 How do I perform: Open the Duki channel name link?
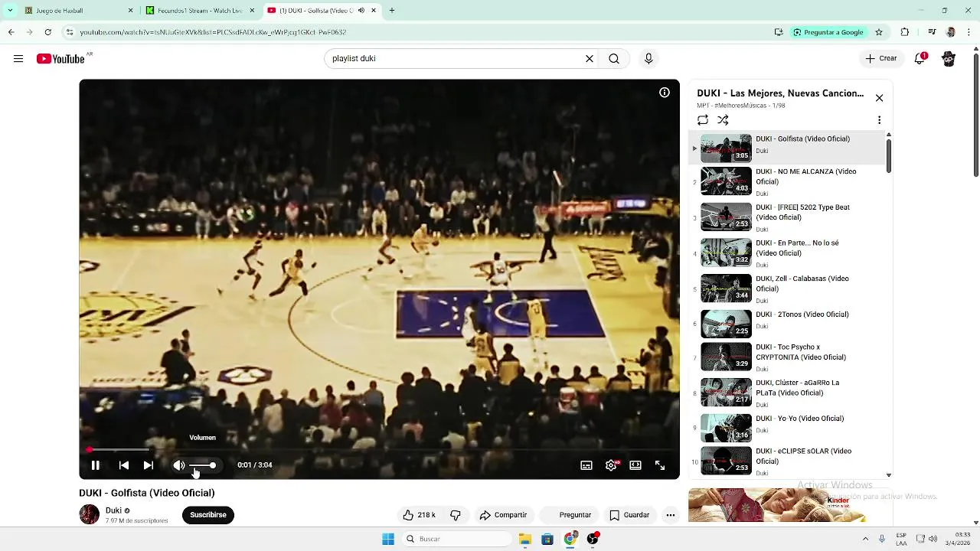(x=113, y=510)
